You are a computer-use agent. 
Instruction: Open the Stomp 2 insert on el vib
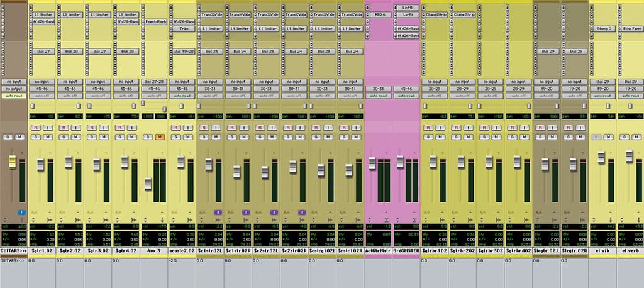(604, 29)
